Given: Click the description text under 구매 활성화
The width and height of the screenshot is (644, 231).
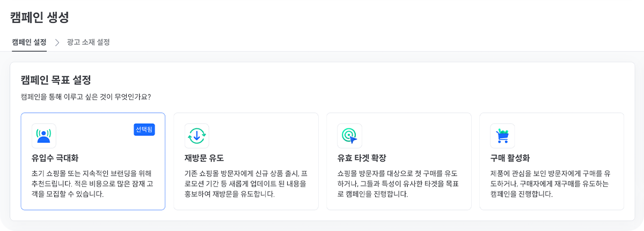Looking at the screenshot, I should 551,183.
